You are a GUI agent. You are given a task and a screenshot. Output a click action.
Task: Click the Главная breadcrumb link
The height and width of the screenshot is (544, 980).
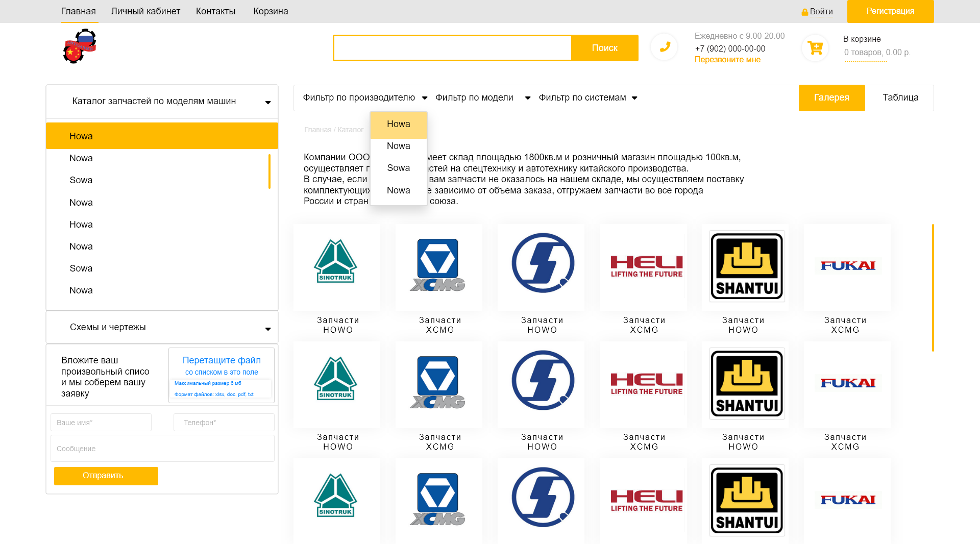[317, 130]
